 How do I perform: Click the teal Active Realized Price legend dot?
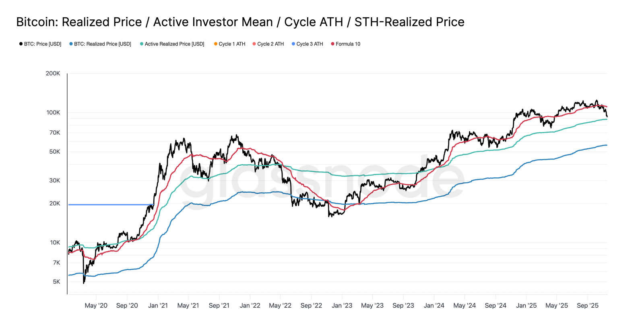click(142, 44)
